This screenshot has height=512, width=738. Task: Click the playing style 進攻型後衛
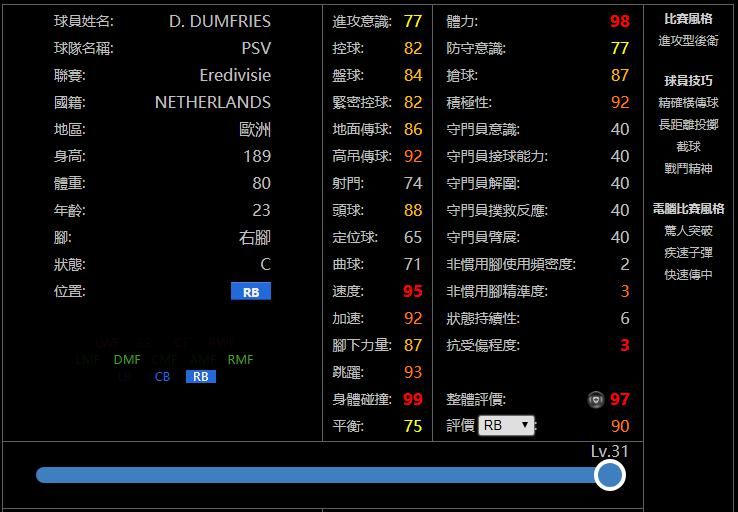pos(688,41)
